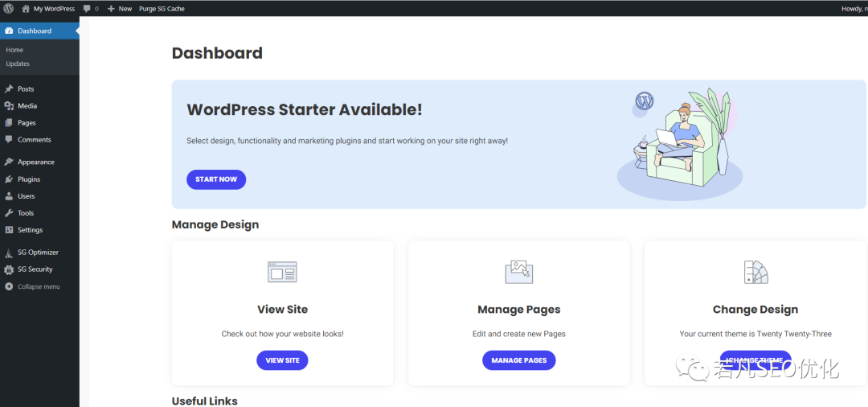Click text 'Check out how your website looks!'
This screenshot has width=868, height=407.
pos(282,334)
